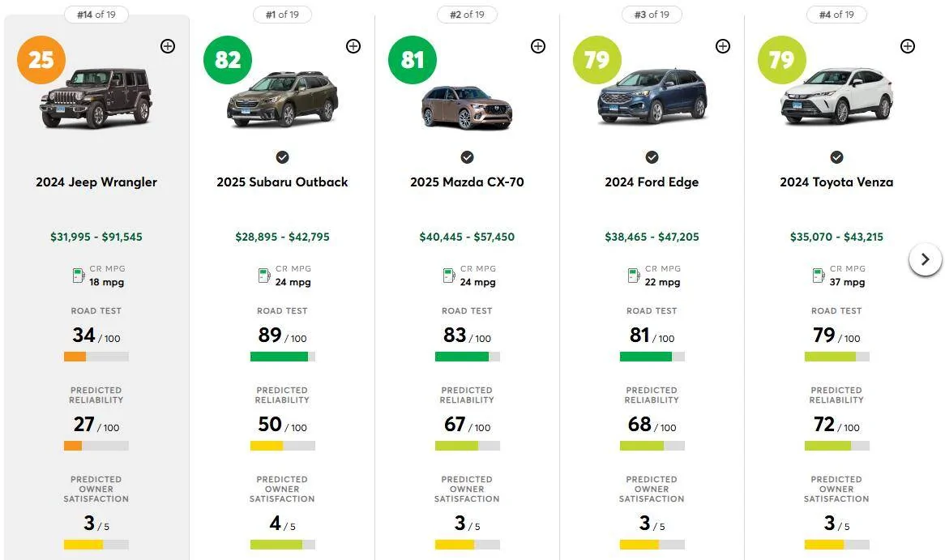Toggle recommended checkmark under Subaru Outback
The width and height of the screenshot is (945, 560).
point(283,157)
